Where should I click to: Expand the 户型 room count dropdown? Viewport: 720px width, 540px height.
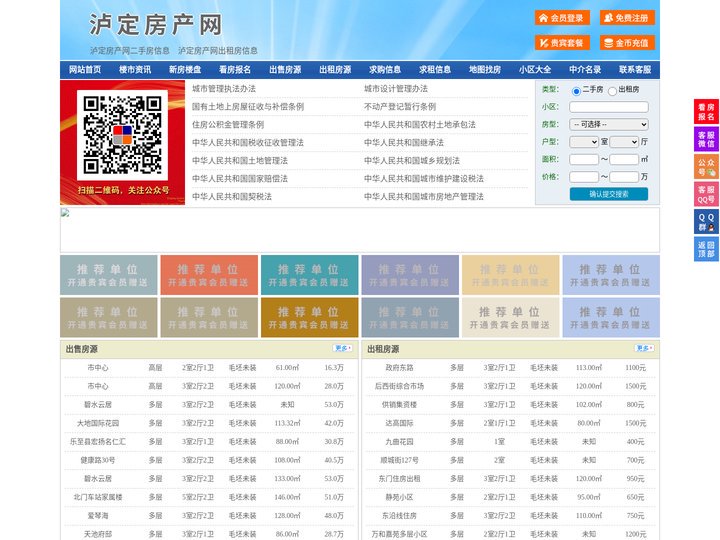click(x=584, y=142)
